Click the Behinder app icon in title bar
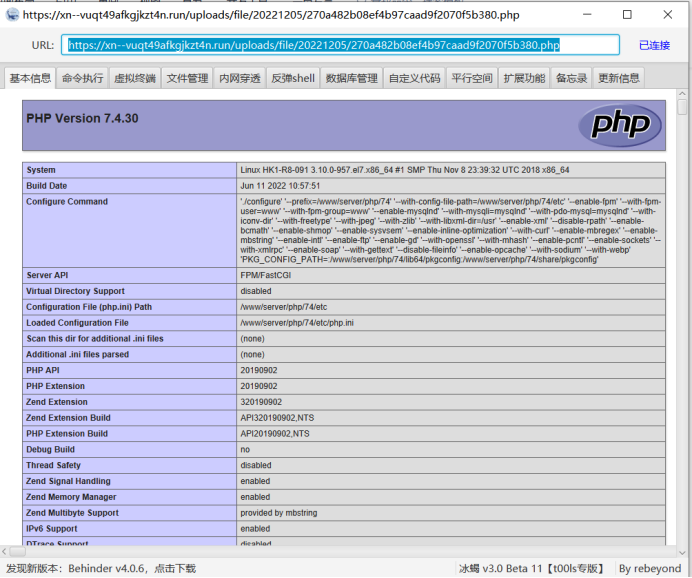 [x=12, y=15]
